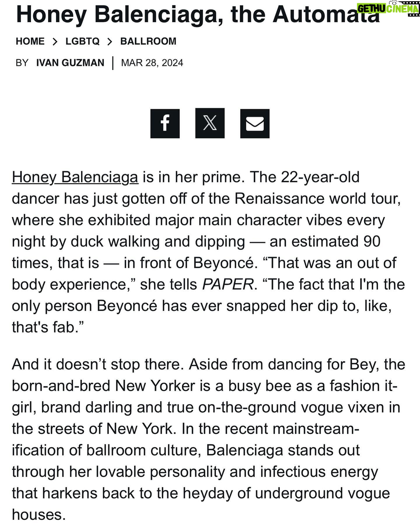Open the BALLROOM breadcrumb category
The width and height of the screenshot is (420, 525).
148,41
